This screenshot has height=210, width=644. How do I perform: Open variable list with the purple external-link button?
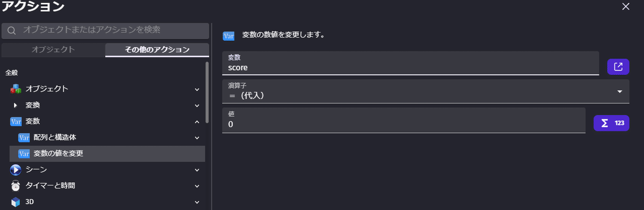point(618,67)
